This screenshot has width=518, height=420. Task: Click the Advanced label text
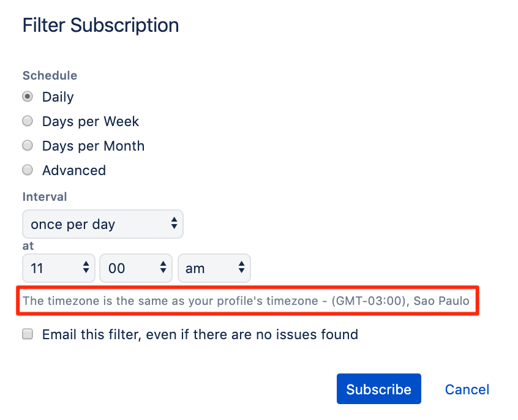74,171
